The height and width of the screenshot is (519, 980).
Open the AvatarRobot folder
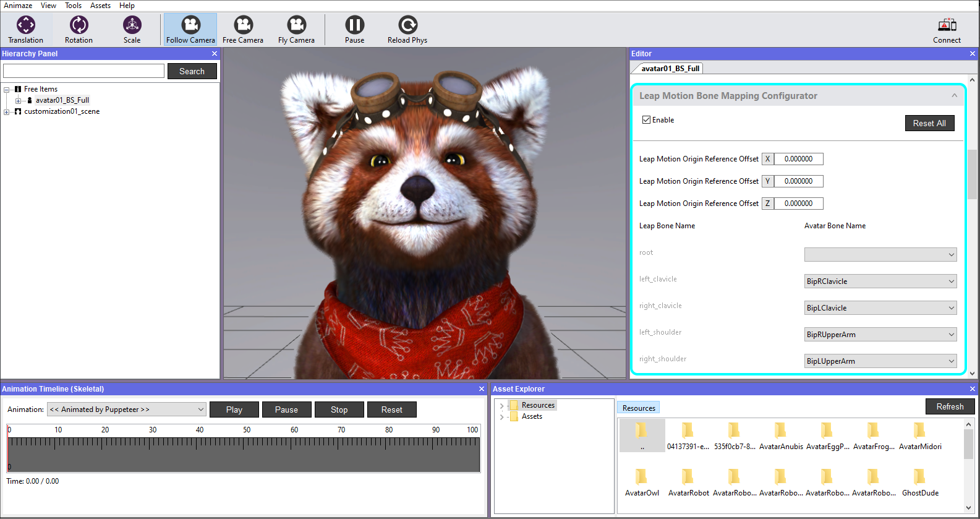tap(688, 483)
